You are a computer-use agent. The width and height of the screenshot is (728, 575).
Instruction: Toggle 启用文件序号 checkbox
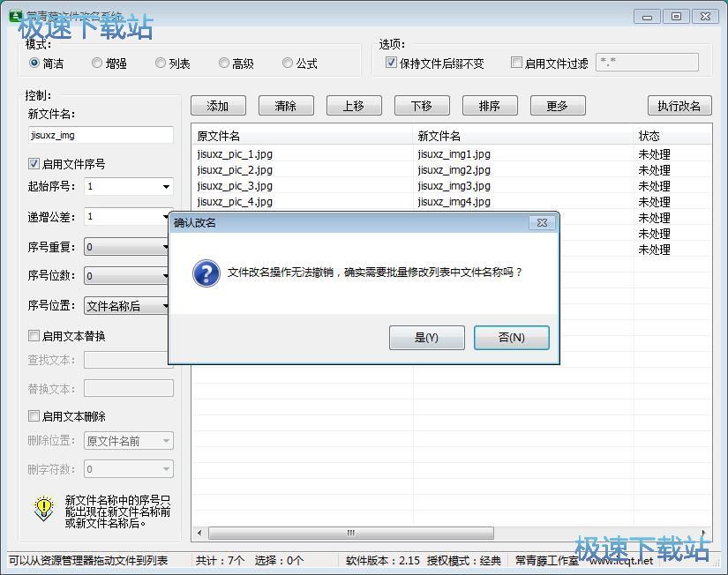(34, 163)
